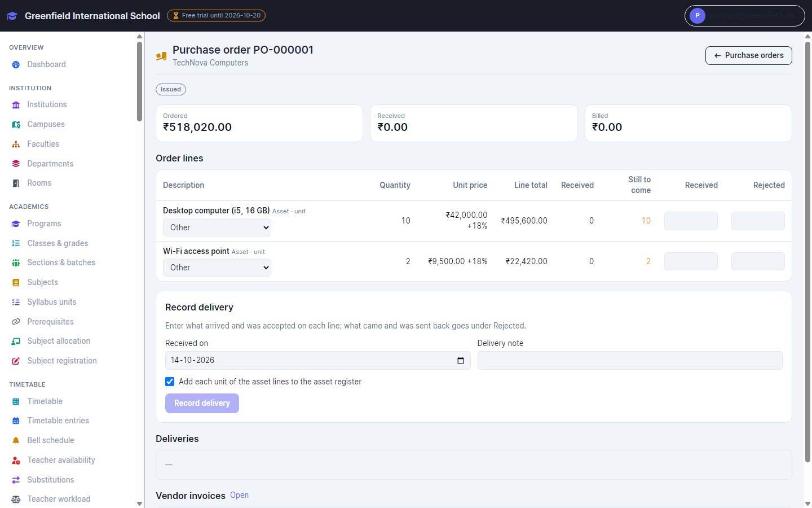Uncheck add units to asset register
The image size is (812, 508).
[x=170, y=382]
